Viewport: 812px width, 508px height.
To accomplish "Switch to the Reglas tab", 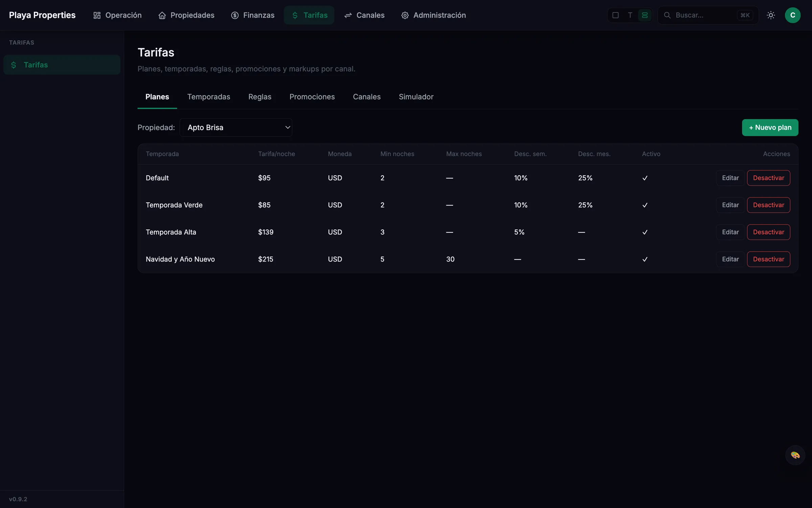I will [x=260, y=97].
